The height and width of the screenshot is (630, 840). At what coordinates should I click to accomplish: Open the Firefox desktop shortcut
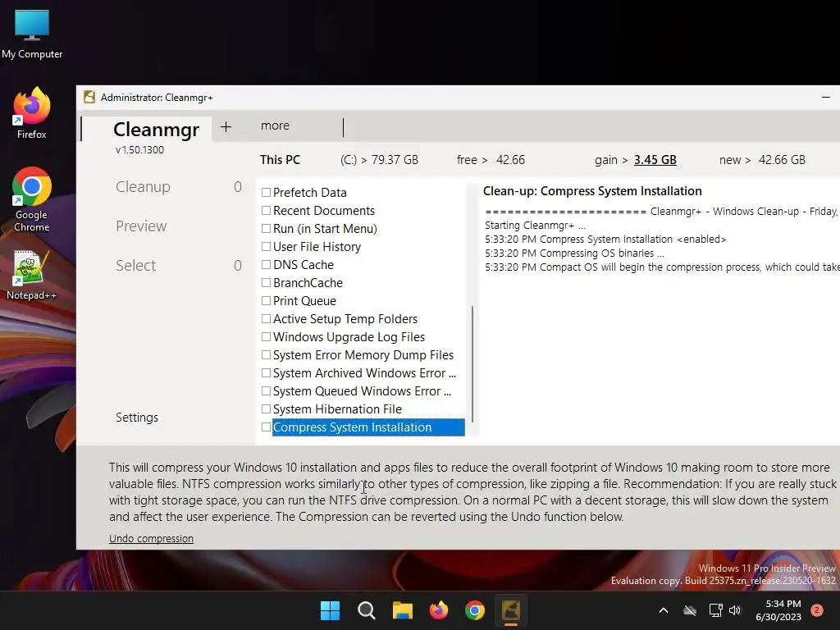[x=32, y=113]
